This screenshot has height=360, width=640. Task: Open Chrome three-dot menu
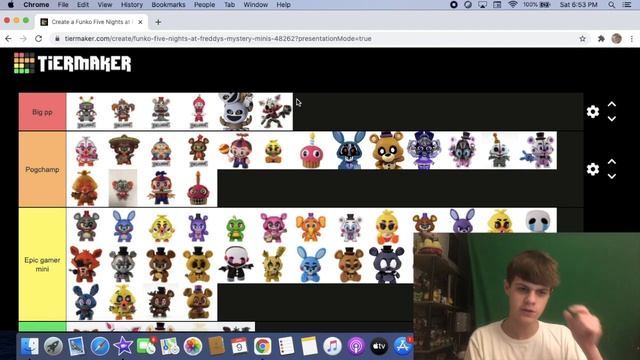(632, 38)
